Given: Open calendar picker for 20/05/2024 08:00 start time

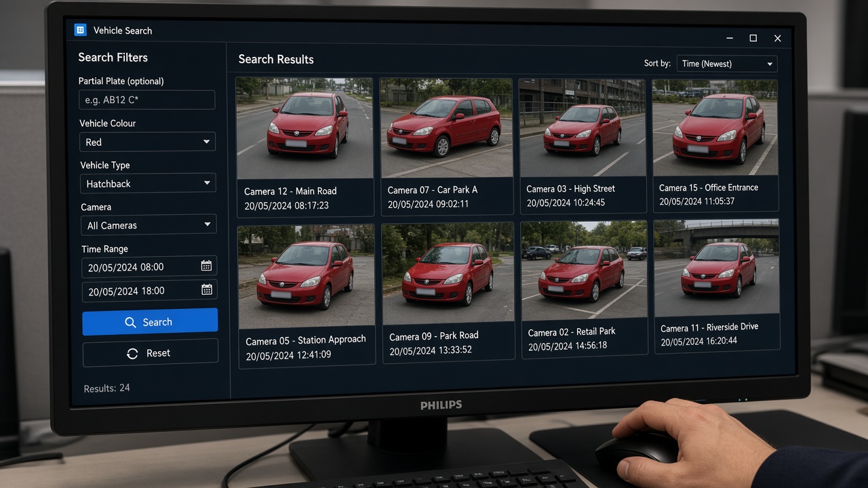Looking at the screenshot, I should click(206, 266).
